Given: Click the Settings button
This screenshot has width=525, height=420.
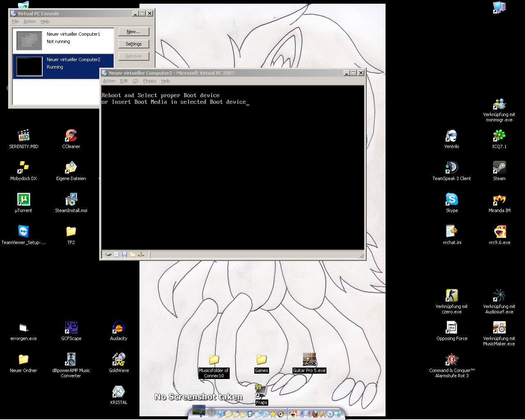Looking at the screenshot, I should (133, 44).
